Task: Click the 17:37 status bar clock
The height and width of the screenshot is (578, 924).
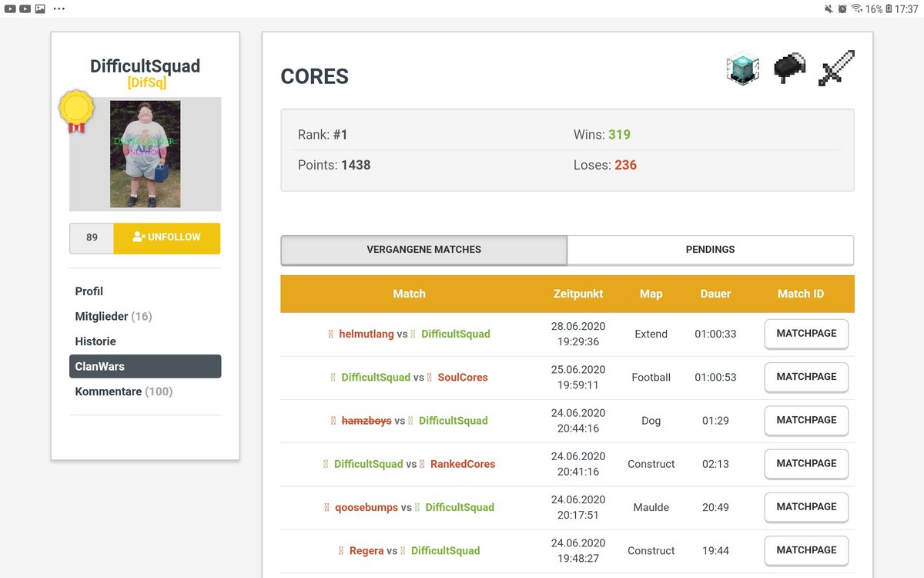Action: click(x=906, y=9)
